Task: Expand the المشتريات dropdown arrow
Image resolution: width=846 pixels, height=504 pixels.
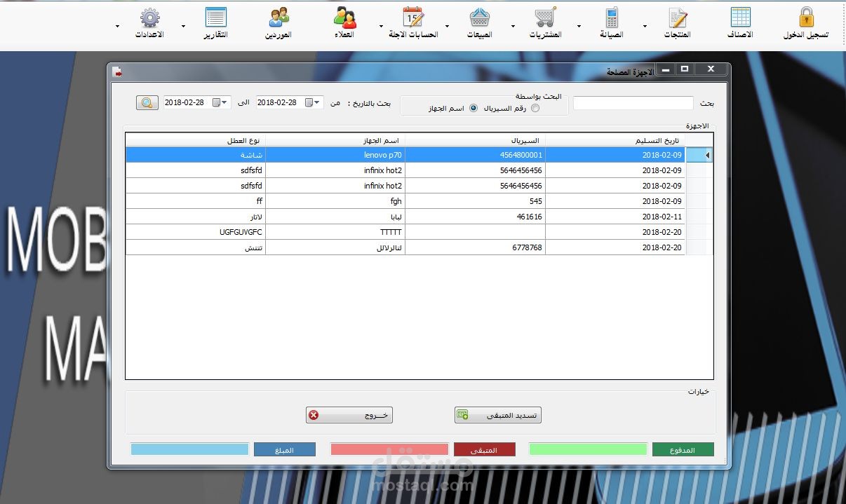Action: click(x=513, y=26)
